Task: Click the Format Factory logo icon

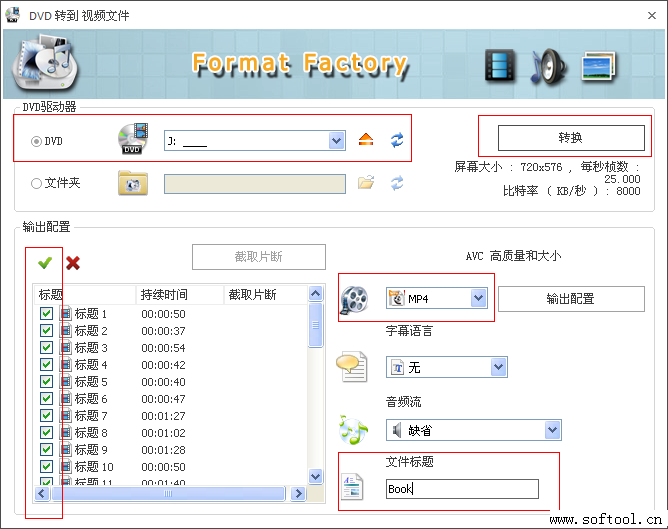Action: click(45, 64)
